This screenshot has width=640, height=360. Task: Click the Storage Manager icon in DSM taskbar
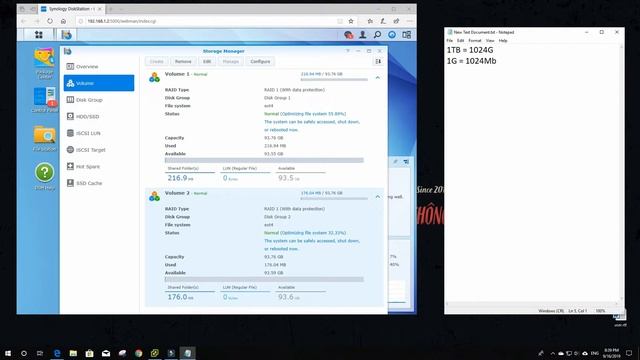coord(67,35)
